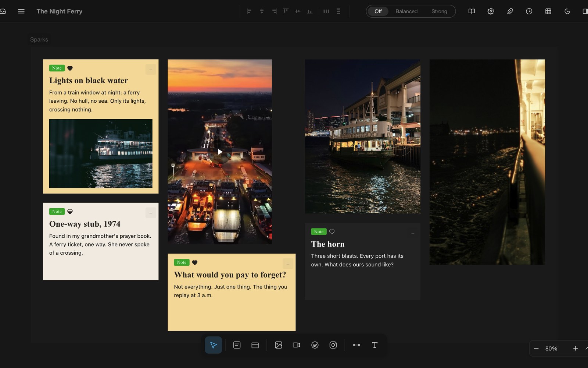Viewport: 588px width, 368px height.
Task: Select the pointer tool in bottom toolbar
Action: [213, 345]
